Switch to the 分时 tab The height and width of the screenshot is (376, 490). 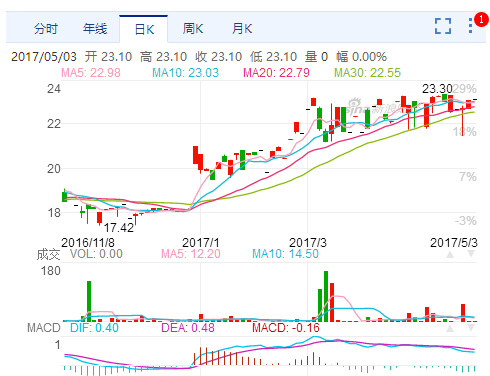(46, 29)
